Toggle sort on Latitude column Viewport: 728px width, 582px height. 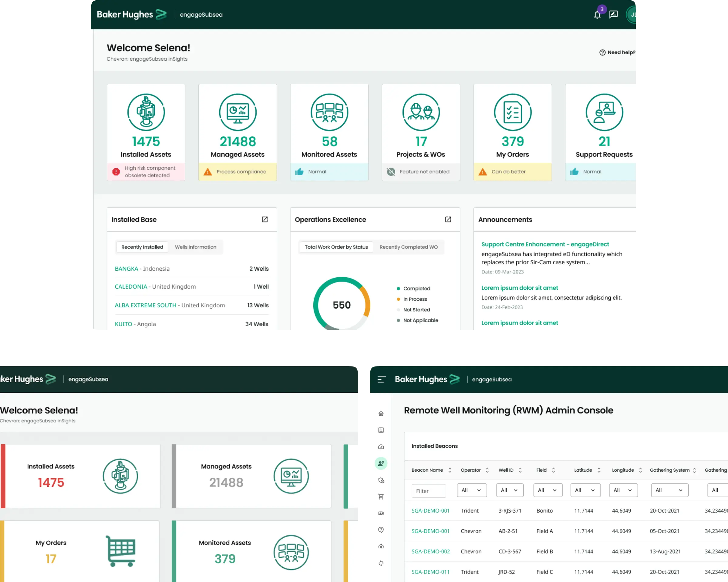[599, 470]
